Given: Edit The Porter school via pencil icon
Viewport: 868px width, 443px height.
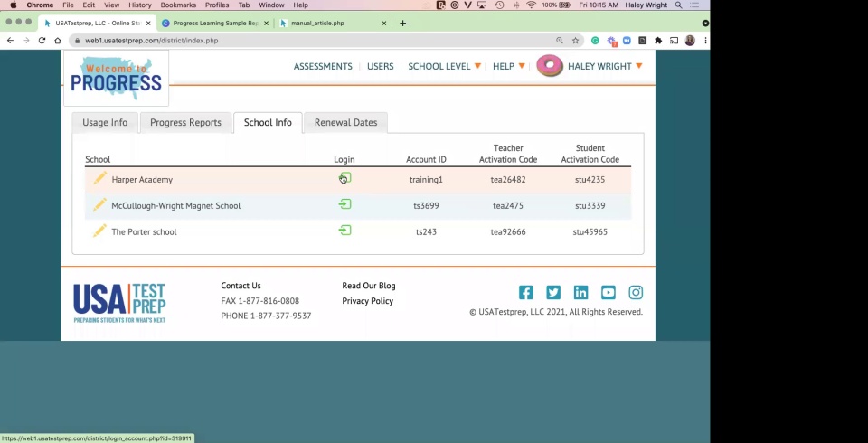Looking at the screenshot, I should click(x=99, y=231).
